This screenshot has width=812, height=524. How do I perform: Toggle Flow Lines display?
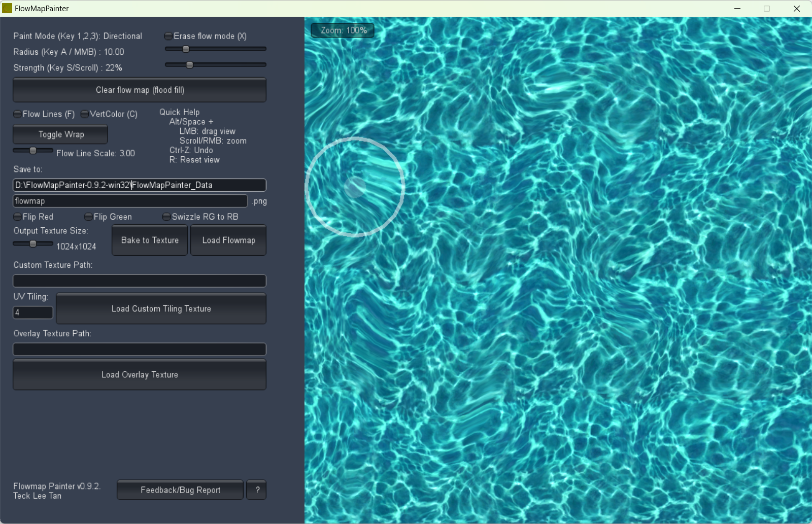(x=17, y=114)
